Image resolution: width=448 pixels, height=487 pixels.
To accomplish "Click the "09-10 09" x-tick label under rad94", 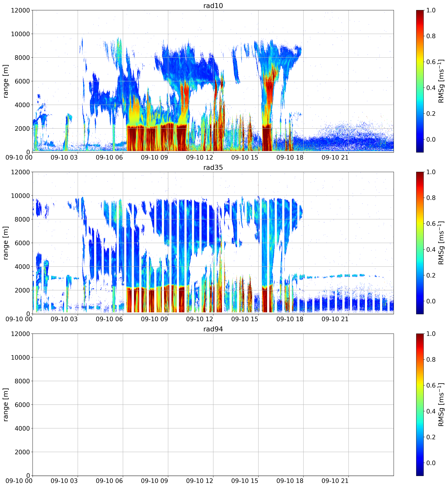I will tap(154, 481).
